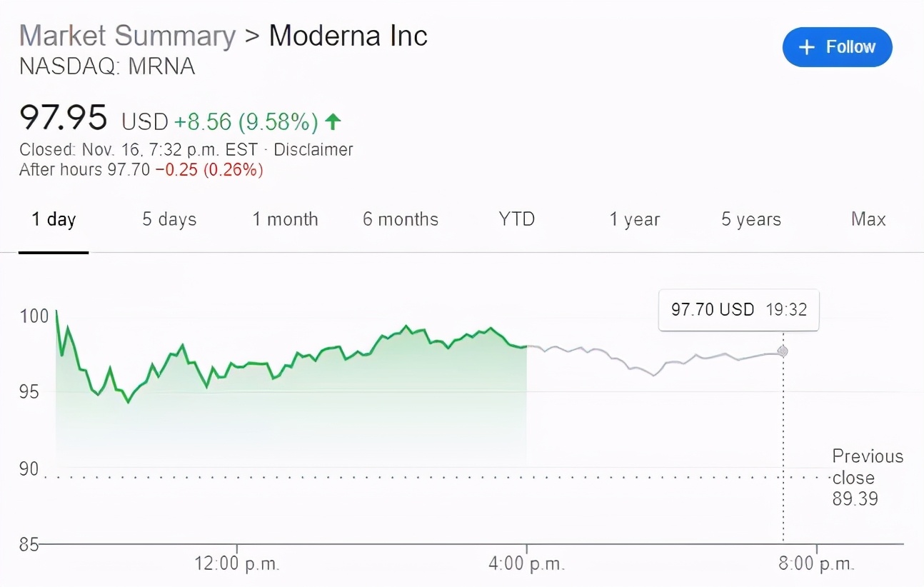This screenshot has width=924, height=587.
Task: Click the 12:00 p.m. axis marker
Action: click(x=237, y=563)
